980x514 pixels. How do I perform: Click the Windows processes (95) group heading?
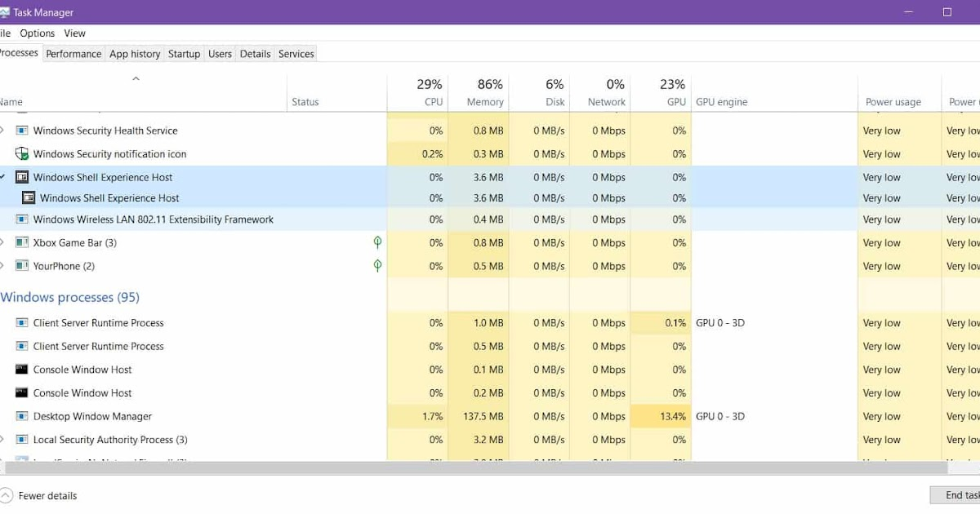[x=69, y=297]
